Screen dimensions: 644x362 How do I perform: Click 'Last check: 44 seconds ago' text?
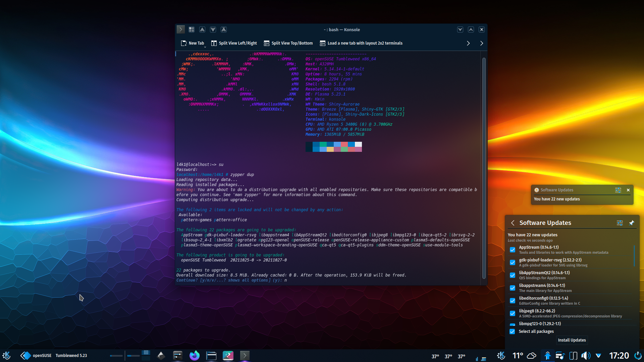[530, 241]
